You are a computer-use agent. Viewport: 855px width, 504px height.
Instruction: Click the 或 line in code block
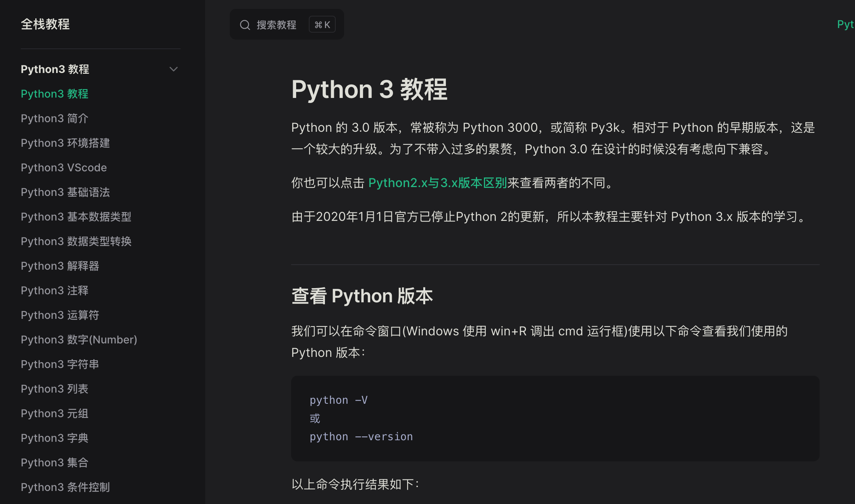point(315,418)
